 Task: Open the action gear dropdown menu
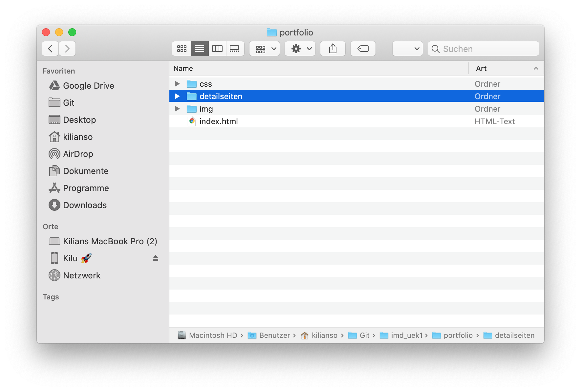pyautogui.click(x=300, y=49)
